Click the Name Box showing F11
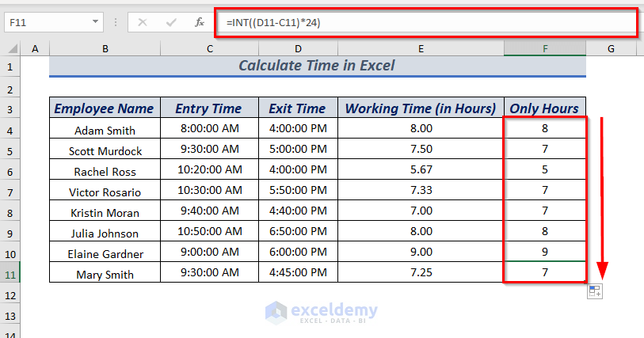This screenshot has height=338, width=644. [x=53, y=22]
